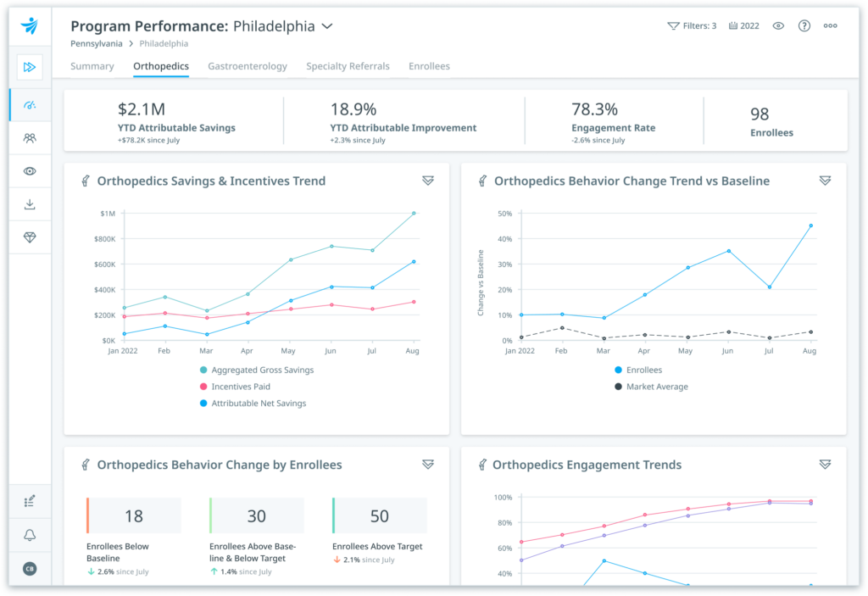This screenshot has height=596, width=868.
Task: Select the diamond icon in sidebar
Action: (31, 237)
